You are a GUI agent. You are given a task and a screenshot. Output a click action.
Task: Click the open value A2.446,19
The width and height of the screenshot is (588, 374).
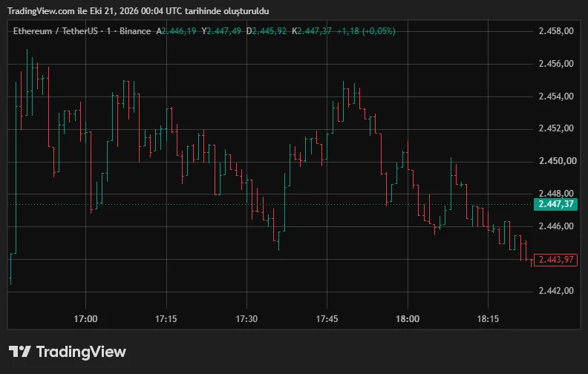[176, 31]
